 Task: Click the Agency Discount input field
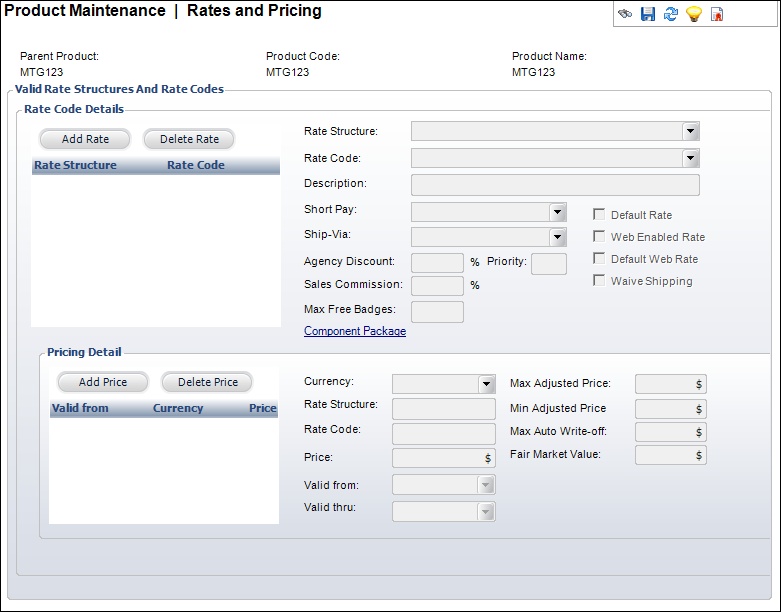[x=437, y=263]
